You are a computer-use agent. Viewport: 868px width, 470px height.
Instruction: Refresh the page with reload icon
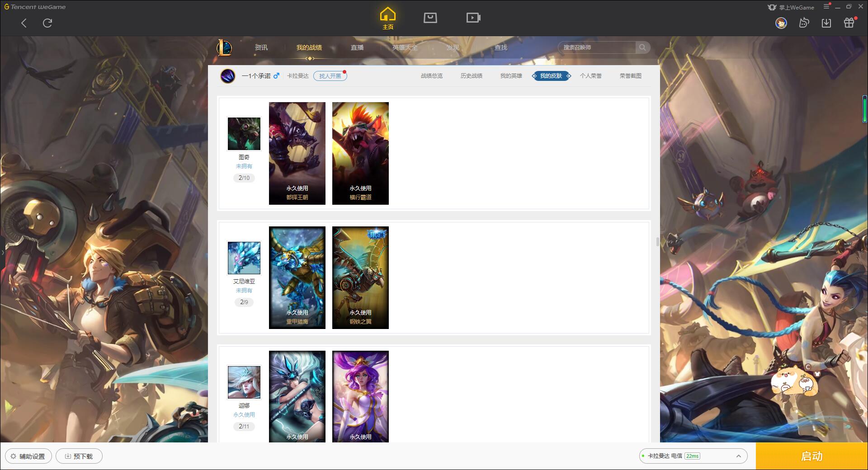47,23
